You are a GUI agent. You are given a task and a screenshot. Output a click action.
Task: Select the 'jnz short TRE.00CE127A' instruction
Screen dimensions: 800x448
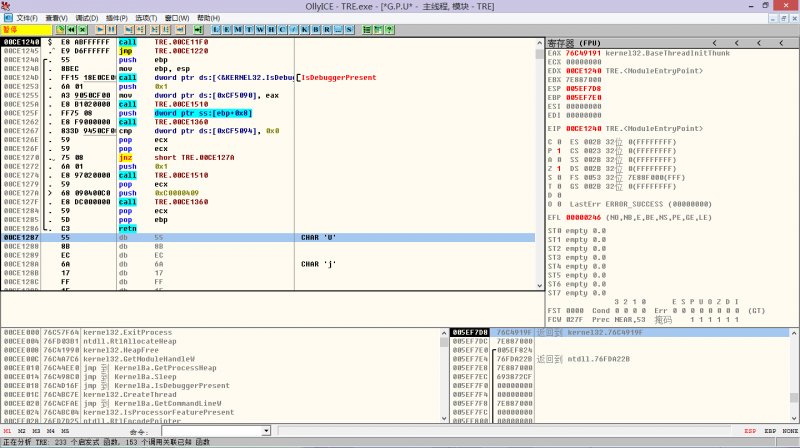click(x=268, y=158)
